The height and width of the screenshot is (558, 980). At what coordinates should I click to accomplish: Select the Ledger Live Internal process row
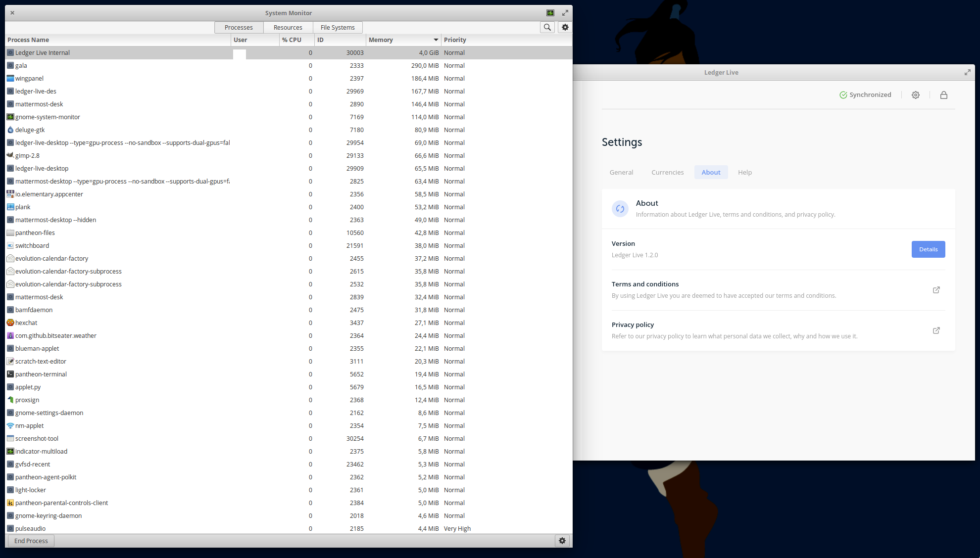pyautogui.click(x=289, y=52)
